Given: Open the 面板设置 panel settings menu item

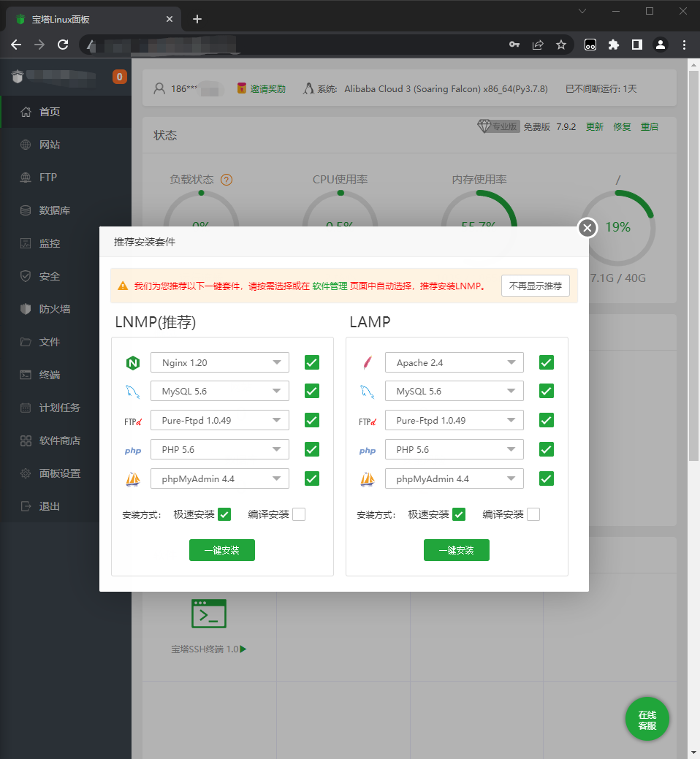Looking at the screenshot, I should pos(50,474).
